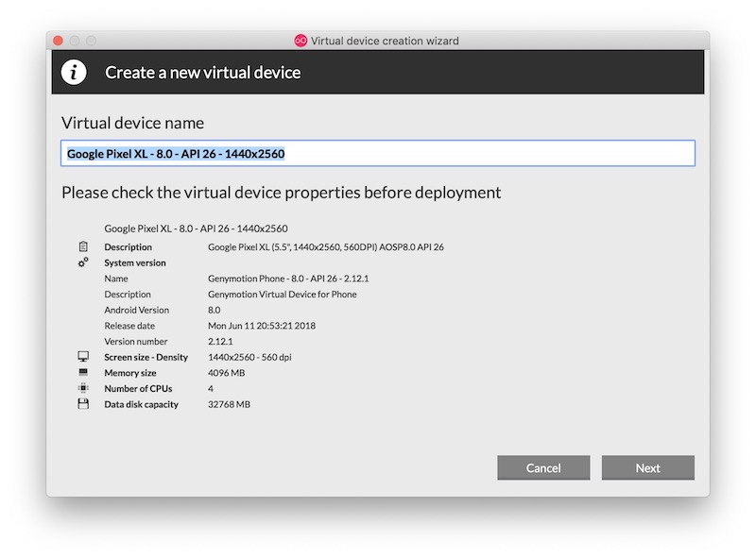The height and width of the screenshot is (558, 756).
Task: Click 'Mon Jun 11 20:53:21 2018'
Action: coord(262,326)
